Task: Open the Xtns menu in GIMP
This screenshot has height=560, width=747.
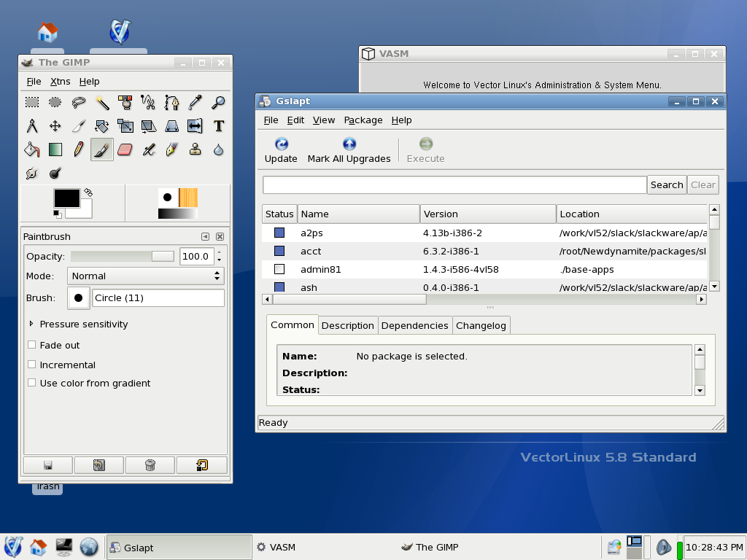Action: tap(61, 82)
